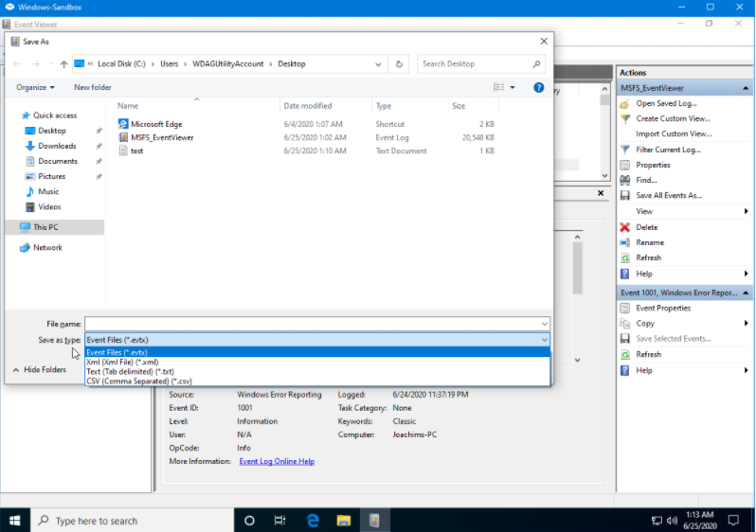Open File Explorer from the taskbar
Screen dimensions: 756x532
pyautogui.click(x=344, y=521)
